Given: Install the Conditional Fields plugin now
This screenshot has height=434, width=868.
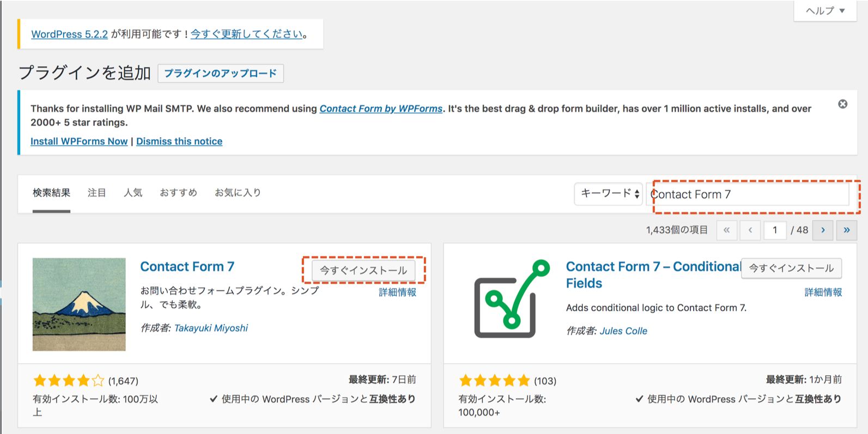Looking at the screenshot, I should [x=791, y=268].
